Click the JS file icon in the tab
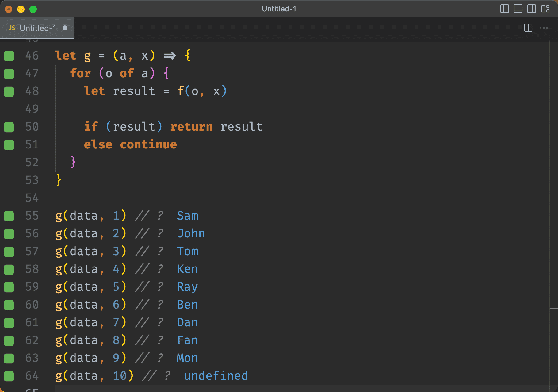The image size is (558, 392). tap(12, 28)
